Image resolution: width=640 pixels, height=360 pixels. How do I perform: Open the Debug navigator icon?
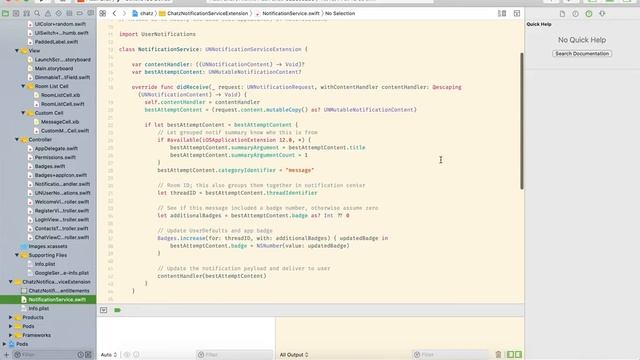[69, 13]
